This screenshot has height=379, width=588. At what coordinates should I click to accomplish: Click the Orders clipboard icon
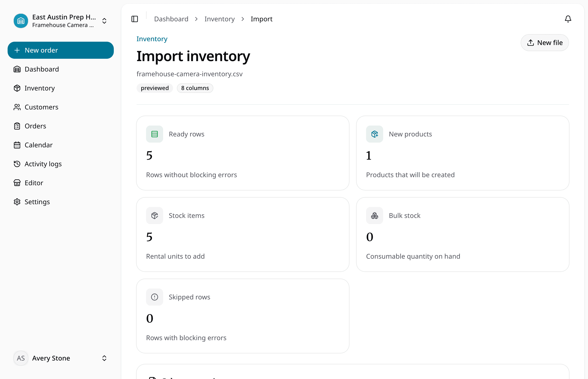click(17, 126)
